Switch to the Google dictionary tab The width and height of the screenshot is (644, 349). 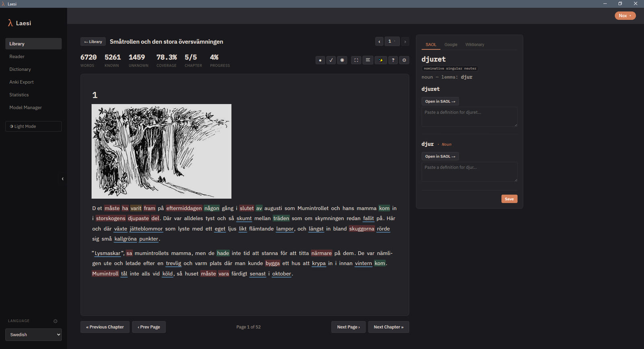pyautogui.click(x=451, y=45)
